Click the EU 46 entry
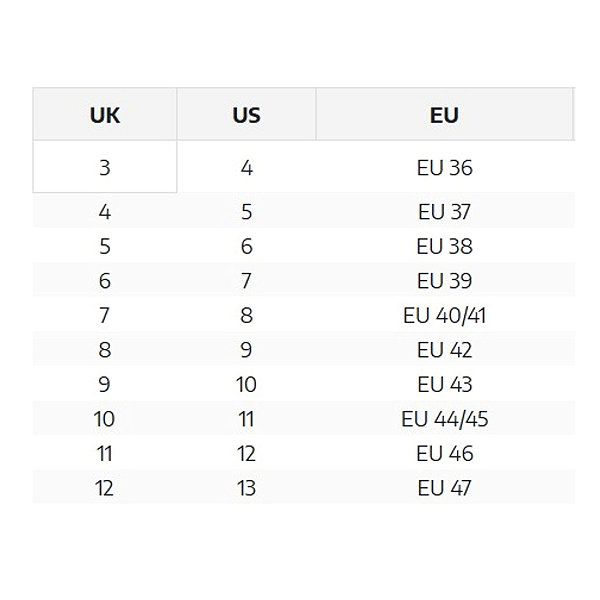 point(445,453)
